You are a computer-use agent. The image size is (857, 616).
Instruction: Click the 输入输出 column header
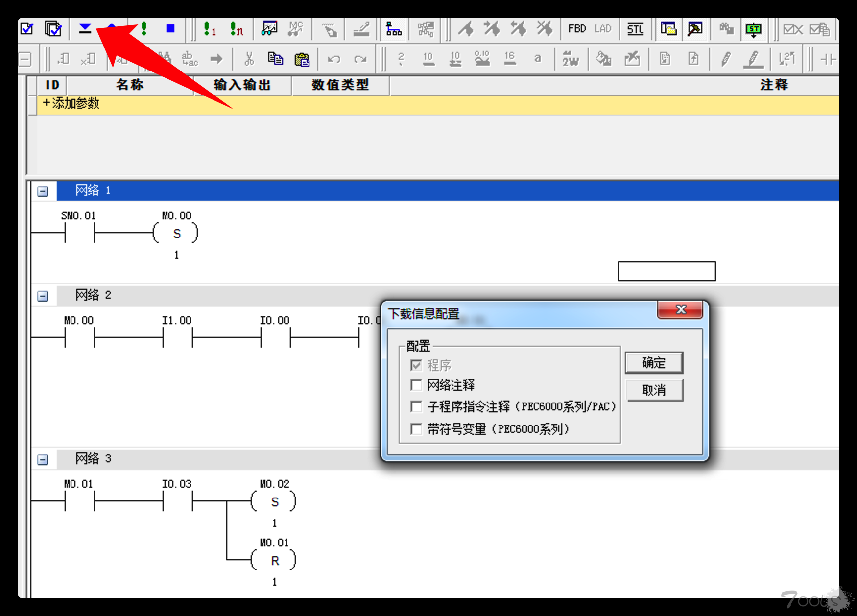point(242,85)
